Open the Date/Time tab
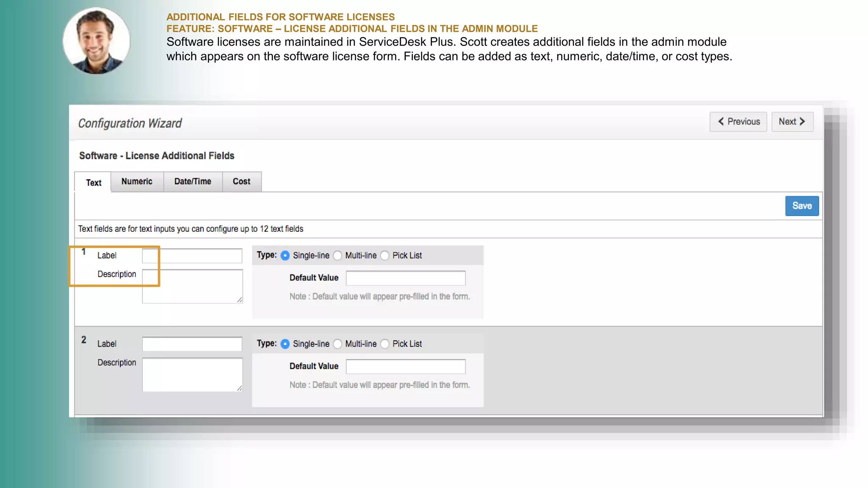Image resolution: width=868 pixels, height=488 pixels. [x=193, y=181]
